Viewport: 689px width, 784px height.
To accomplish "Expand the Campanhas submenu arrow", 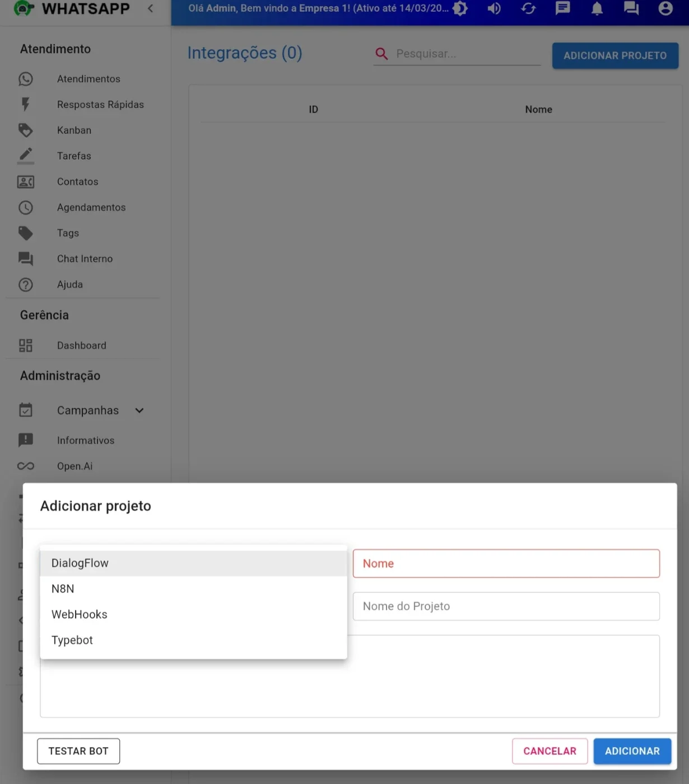I will [139, 410].
